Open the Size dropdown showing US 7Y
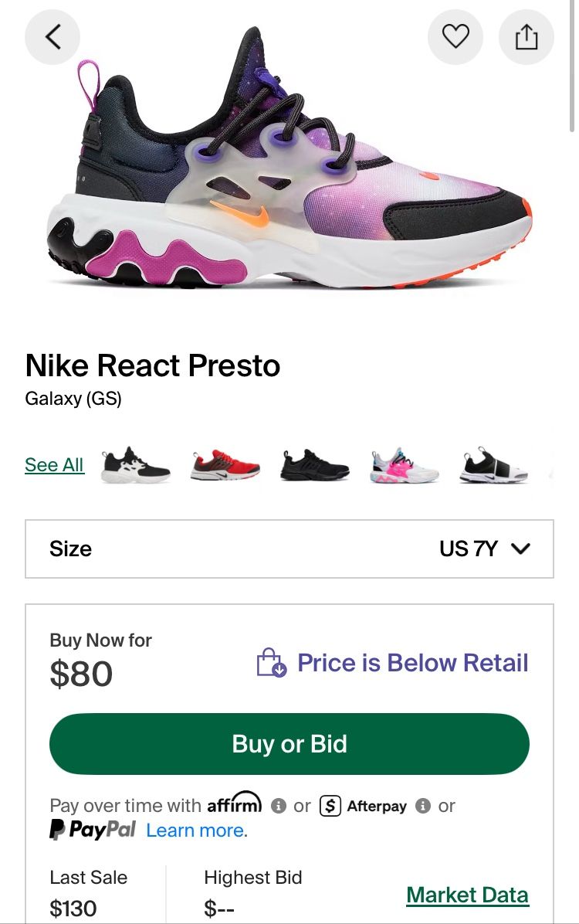This screenshot has width=579, height=924. [289, 549]
